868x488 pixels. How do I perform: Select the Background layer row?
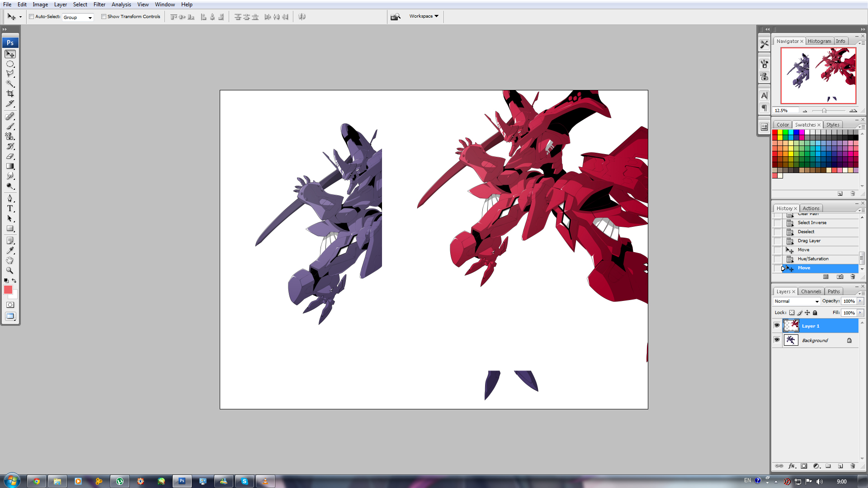coord(816,340)
